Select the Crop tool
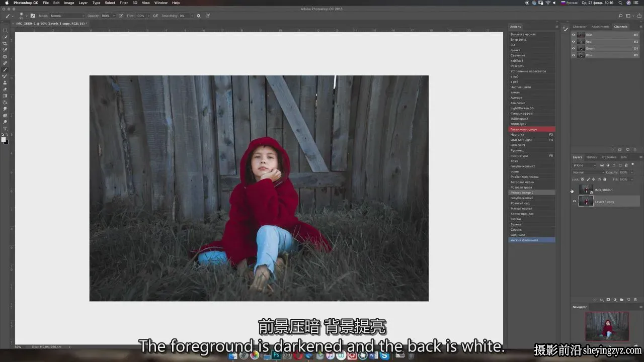The image size is (644, 362). click(5, 43)
